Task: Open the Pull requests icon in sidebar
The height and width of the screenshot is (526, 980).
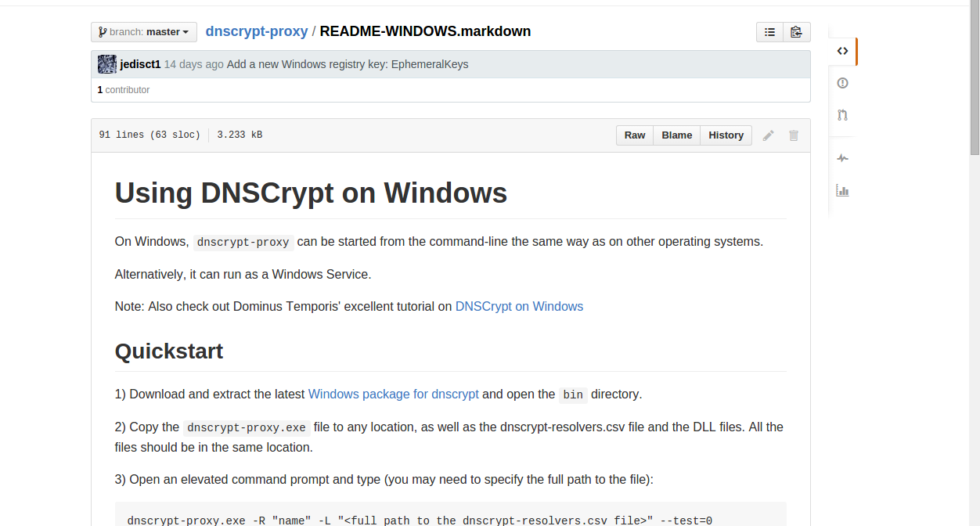Action: [842, 115]
